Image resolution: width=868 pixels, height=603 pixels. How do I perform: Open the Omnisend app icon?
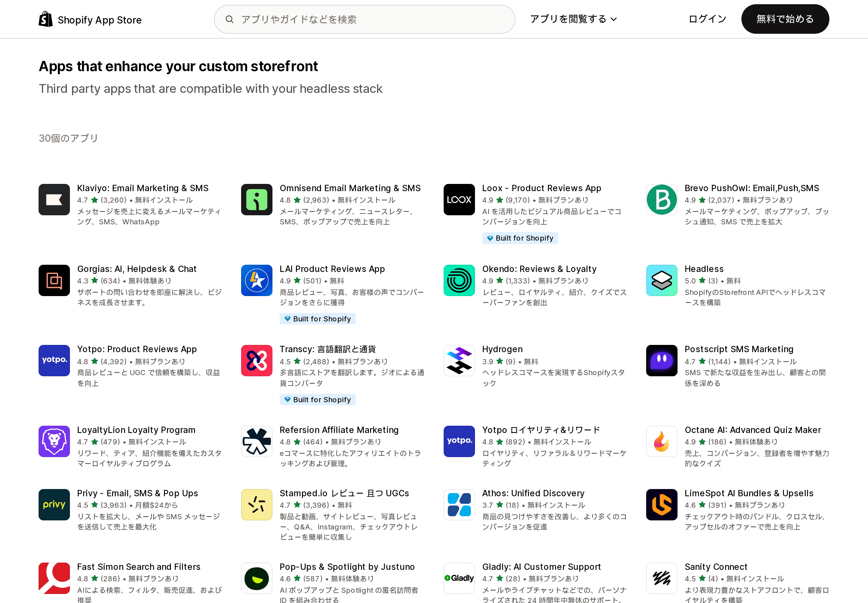256,200
